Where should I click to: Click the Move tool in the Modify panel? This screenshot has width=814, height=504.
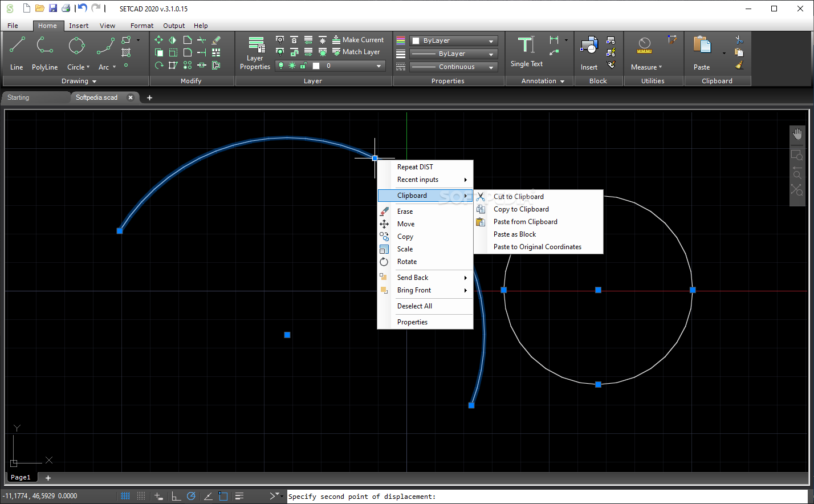click(158, 40)
